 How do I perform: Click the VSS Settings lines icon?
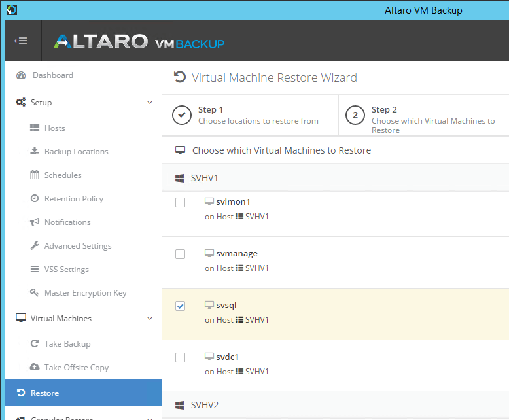pos(35,269)
